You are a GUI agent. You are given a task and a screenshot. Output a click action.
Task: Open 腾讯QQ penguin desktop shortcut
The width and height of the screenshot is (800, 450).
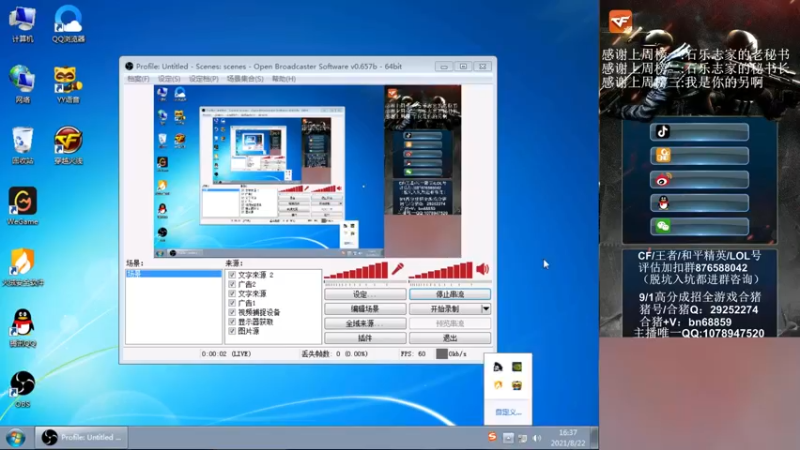[x=22, y=328]
